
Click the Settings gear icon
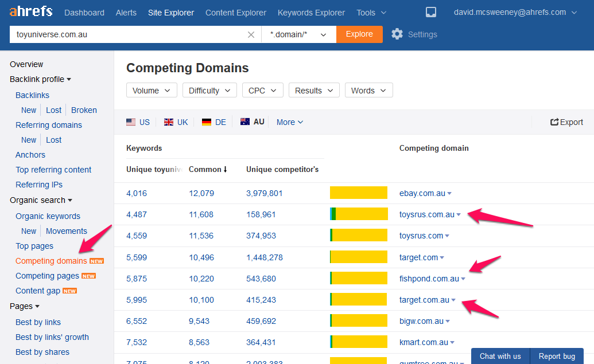click(397, 34)
